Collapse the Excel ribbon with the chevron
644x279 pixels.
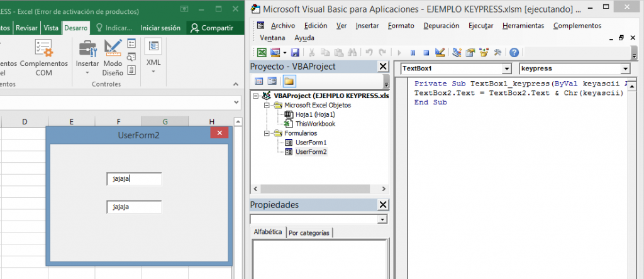point(236,84)
